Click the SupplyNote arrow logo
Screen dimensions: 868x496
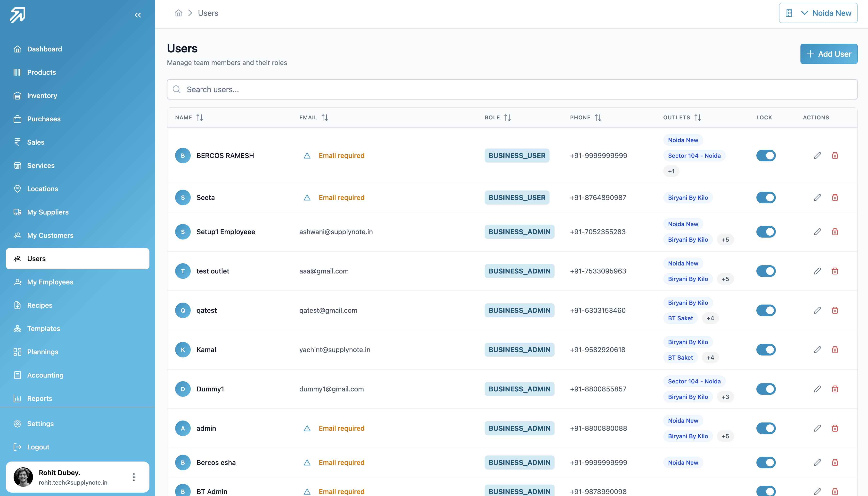tap(17, 15)
